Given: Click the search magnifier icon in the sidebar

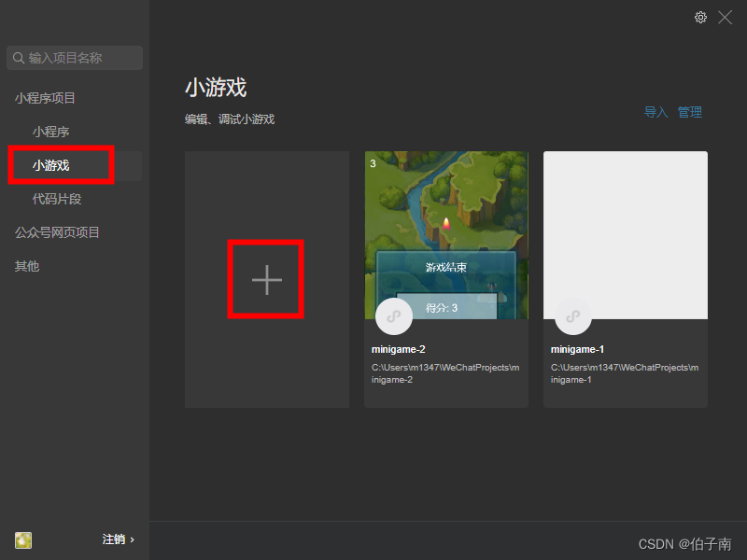Looking at the screenshot, I should (x=20, y=58).
